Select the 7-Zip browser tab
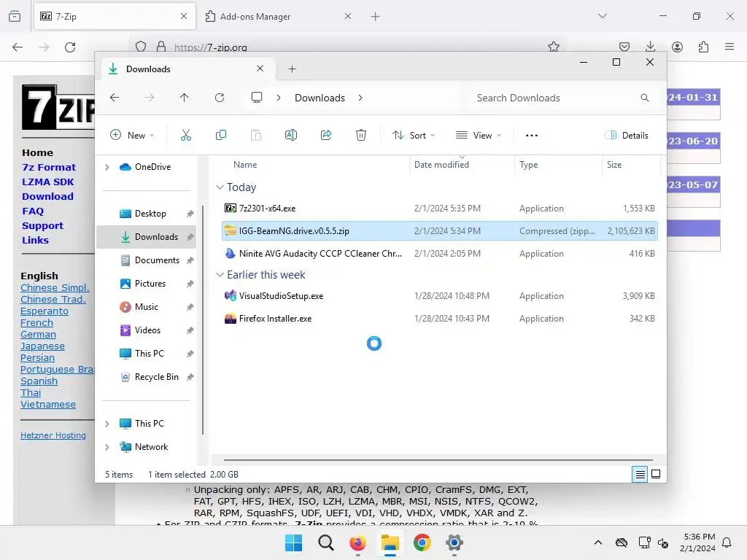This screenshot has width=747, height=560. (x=115, y=16)
